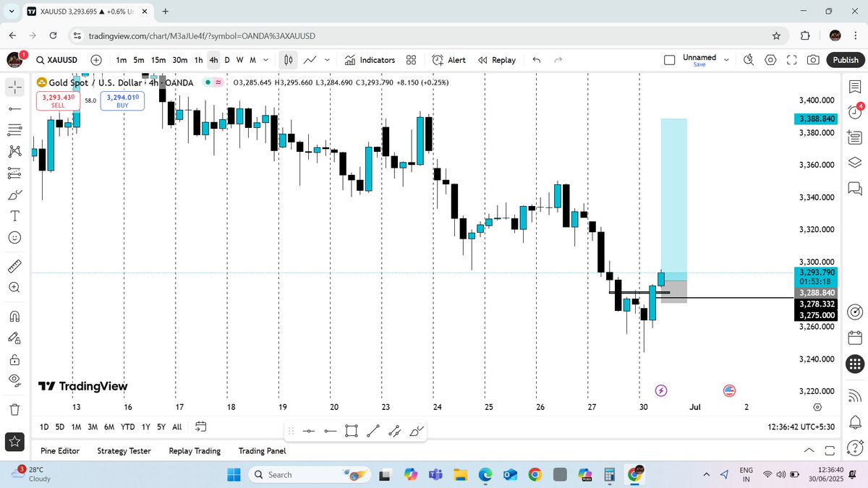Viewport: 868px width, 488px height.
Task: Enter fullscreen chart mode
Action: tap(792, 60)
